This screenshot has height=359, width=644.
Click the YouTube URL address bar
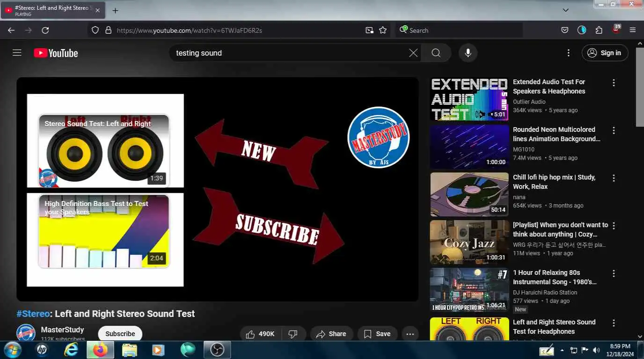239,30
